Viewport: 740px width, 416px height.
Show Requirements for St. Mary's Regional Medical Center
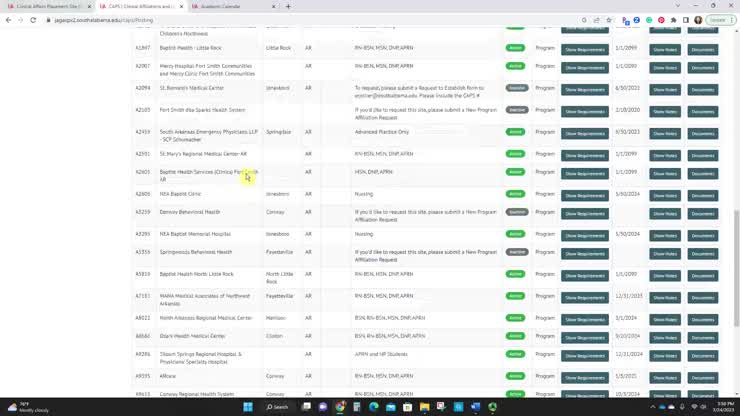(585, 155)
